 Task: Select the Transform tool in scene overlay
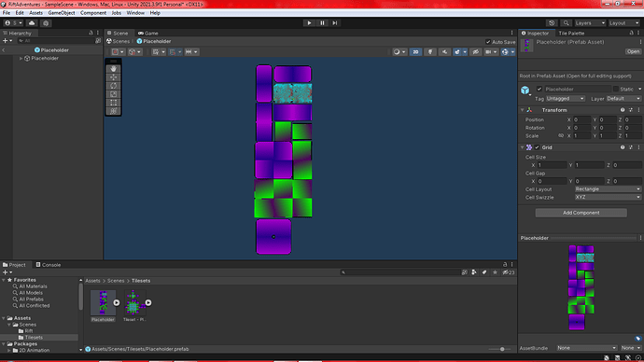(x=113, y=111)
